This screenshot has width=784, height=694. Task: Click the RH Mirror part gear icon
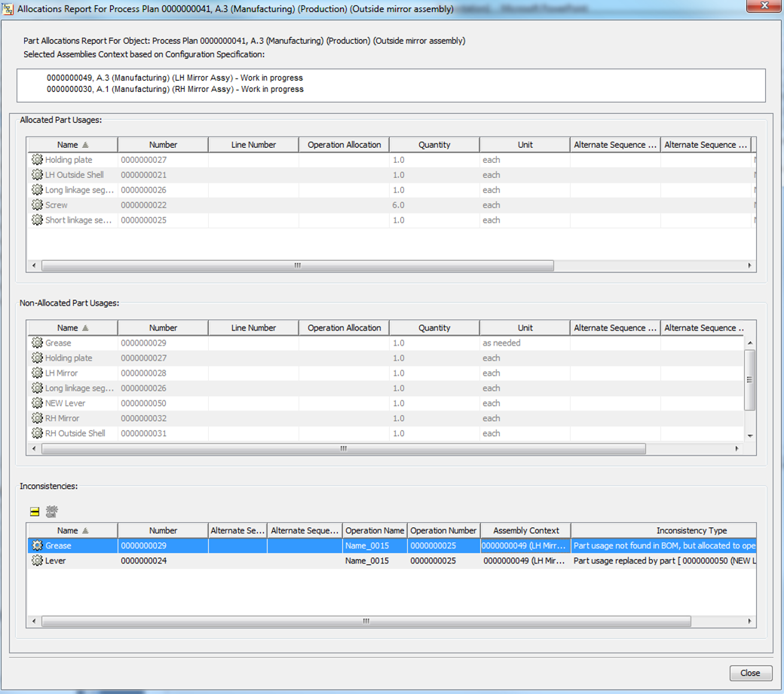(36, 418)
